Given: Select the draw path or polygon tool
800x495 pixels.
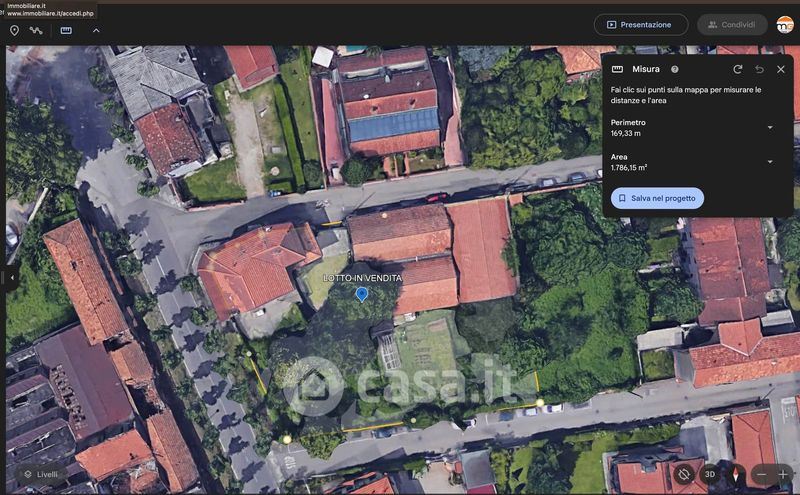Looking at the screenshot, I should pyautogui.click(x=37, y=30).
